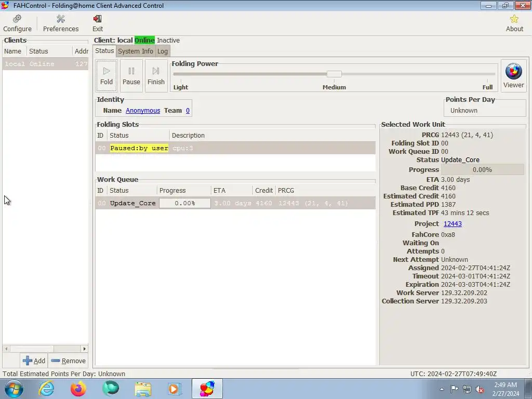
Task: Click the Status column header in Clients
Action: coord(49,51)
